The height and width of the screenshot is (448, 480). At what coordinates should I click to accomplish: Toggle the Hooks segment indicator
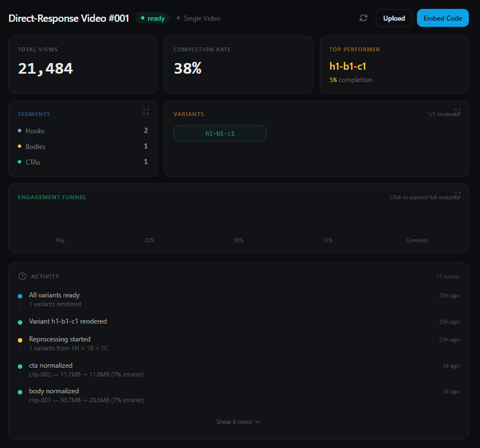coord(20,131)
